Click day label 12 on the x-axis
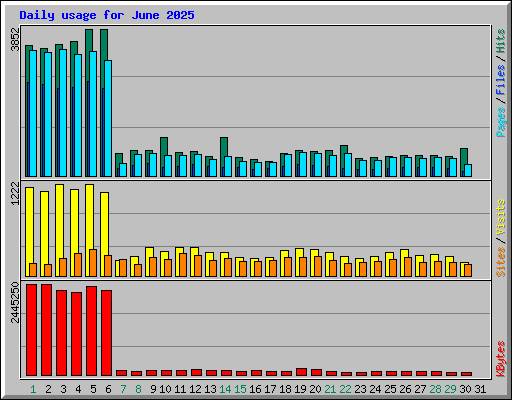Viewport: 512px width, 400px height. (195, 389)
